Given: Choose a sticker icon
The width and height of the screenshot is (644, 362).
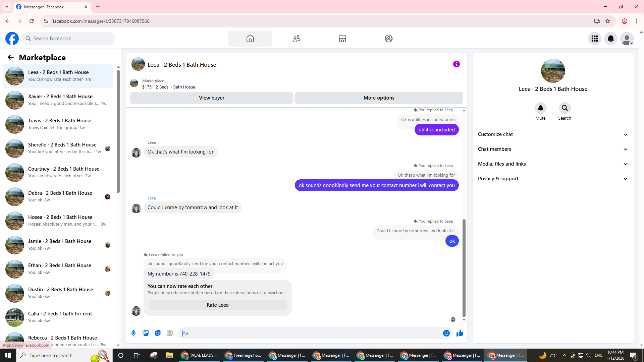Looking at the screenshot, I should coord(158,333).
